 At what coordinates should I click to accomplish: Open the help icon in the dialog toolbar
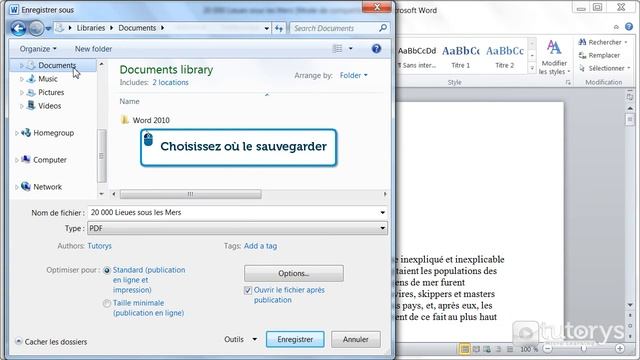point(376,49)
